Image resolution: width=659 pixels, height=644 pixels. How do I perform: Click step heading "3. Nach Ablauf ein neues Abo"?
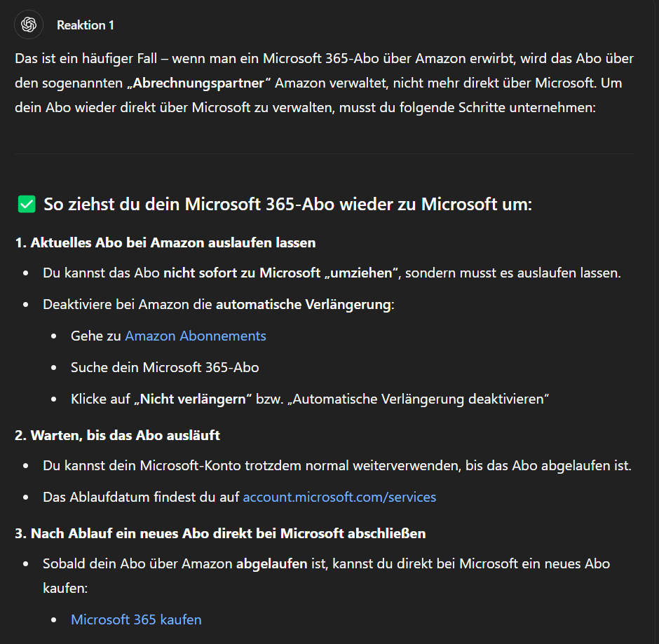(220, 533)
